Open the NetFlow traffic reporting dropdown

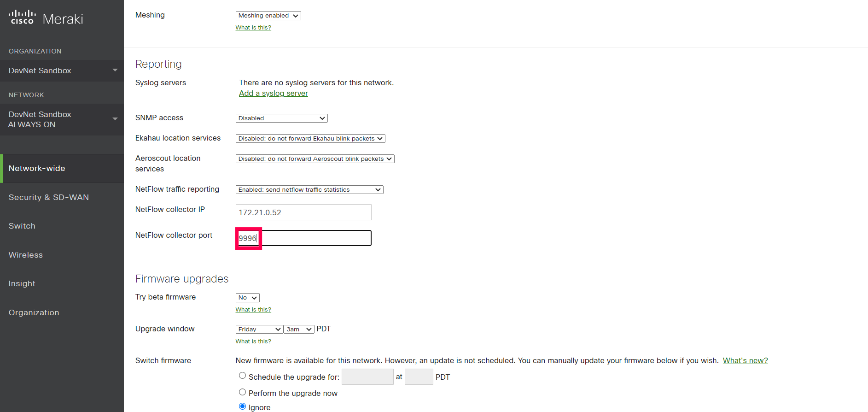[309, 189]
